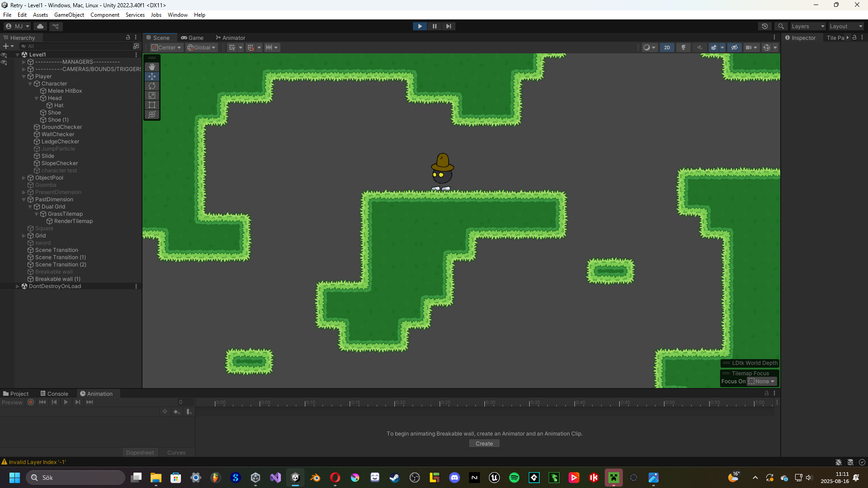The image size is (868, 488).
Task: Go to the first animation keyframe
Action: pos(43,402)
